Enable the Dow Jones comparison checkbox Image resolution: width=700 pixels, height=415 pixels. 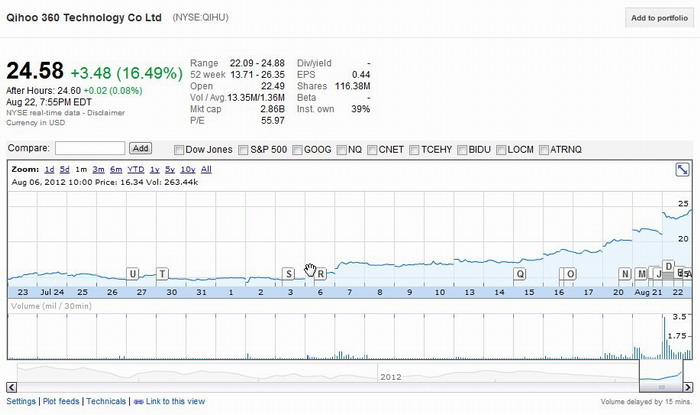(x=180, y=149)
